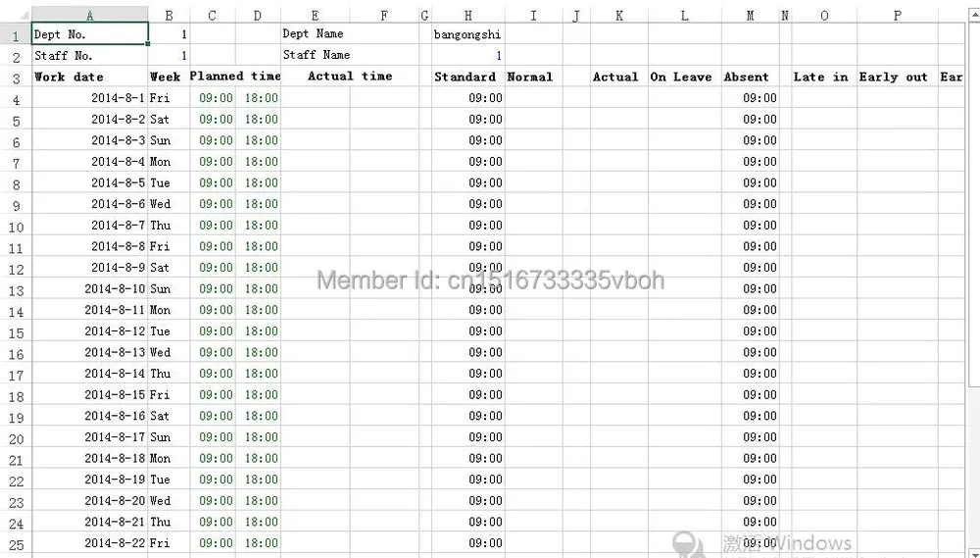Select the date cell 2014-8-15
The image size is (980, 558).
89,395
